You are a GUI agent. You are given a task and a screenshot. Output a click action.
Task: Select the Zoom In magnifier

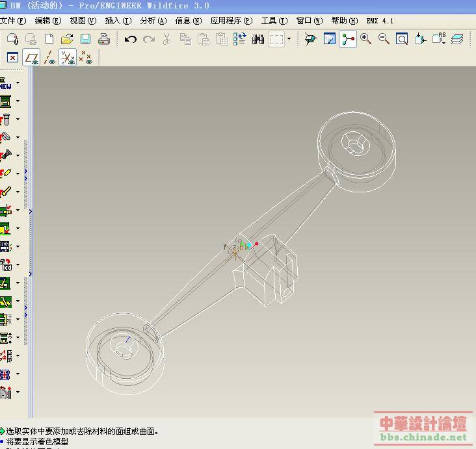(366, 40)
